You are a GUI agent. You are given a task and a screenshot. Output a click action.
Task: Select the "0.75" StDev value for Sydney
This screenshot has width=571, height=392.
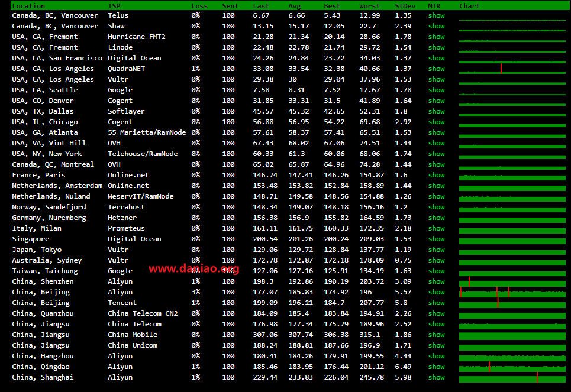click(x=403, y=260)
